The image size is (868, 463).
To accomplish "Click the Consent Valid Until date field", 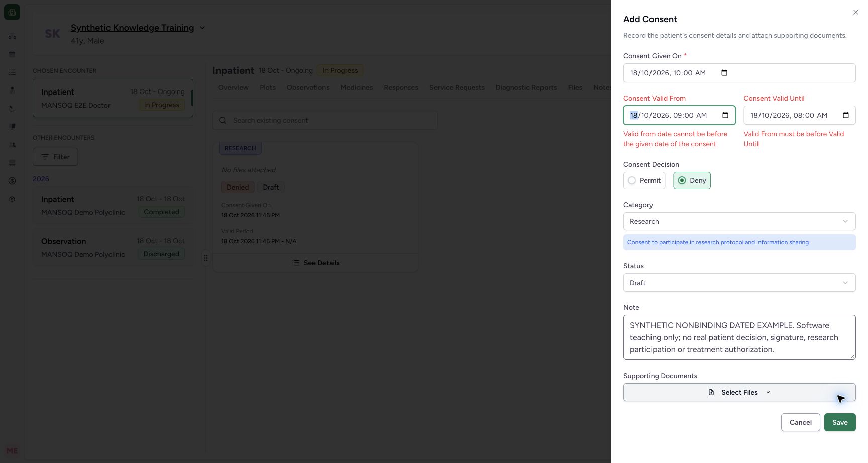I will [800, 115].
